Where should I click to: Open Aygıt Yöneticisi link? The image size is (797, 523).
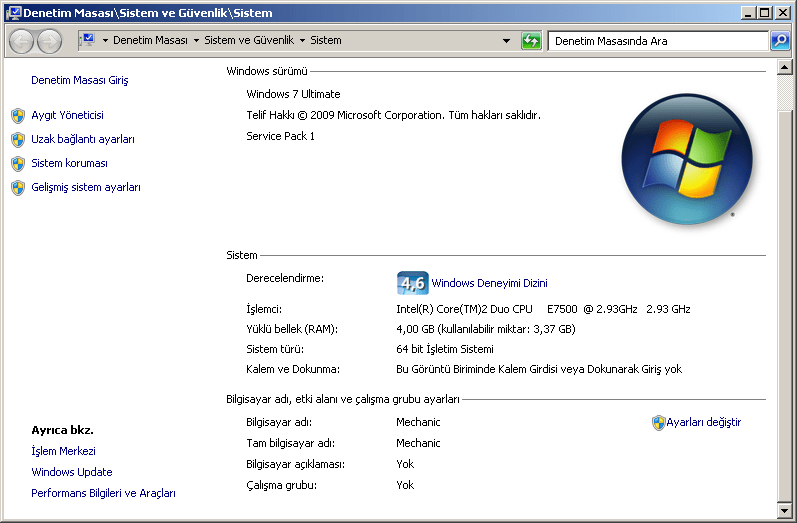tap(67, 115)
